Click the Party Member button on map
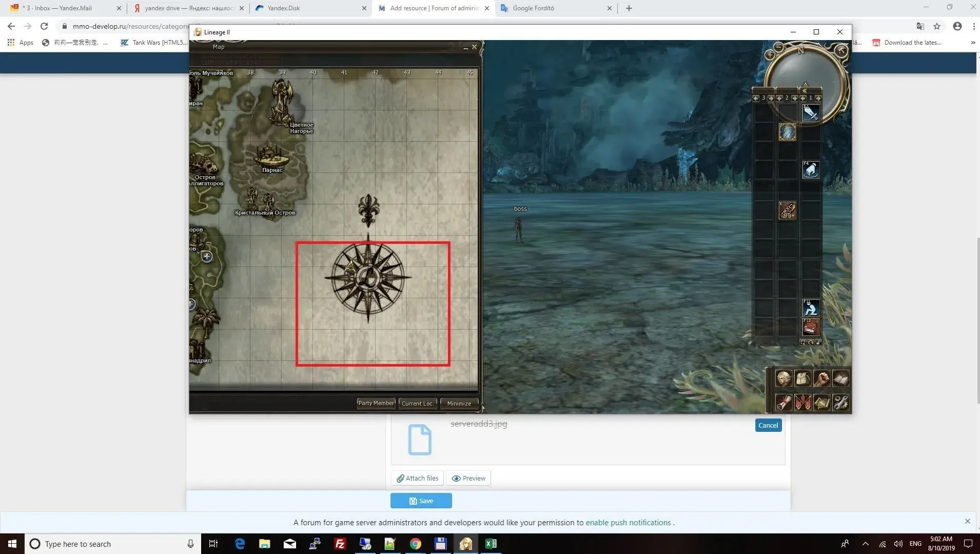980x554 pixels. (376, 404)
